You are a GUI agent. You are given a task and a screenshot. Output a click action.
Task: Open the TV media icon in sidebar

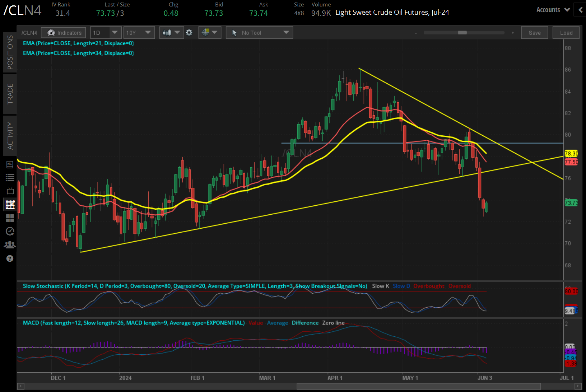10,191
